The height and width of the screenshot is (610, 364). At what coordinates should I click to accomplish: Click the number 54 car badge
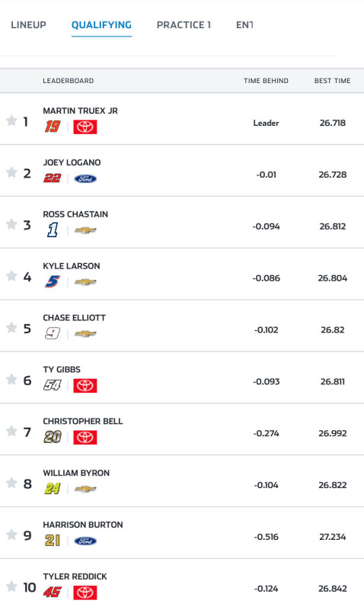(53, 385)
